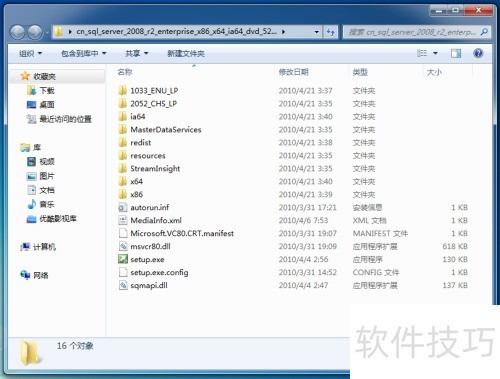Select 计算机 in the navigation pane
Image resolution: width=500 pixels, height=379 pixels.
[44, 247]
